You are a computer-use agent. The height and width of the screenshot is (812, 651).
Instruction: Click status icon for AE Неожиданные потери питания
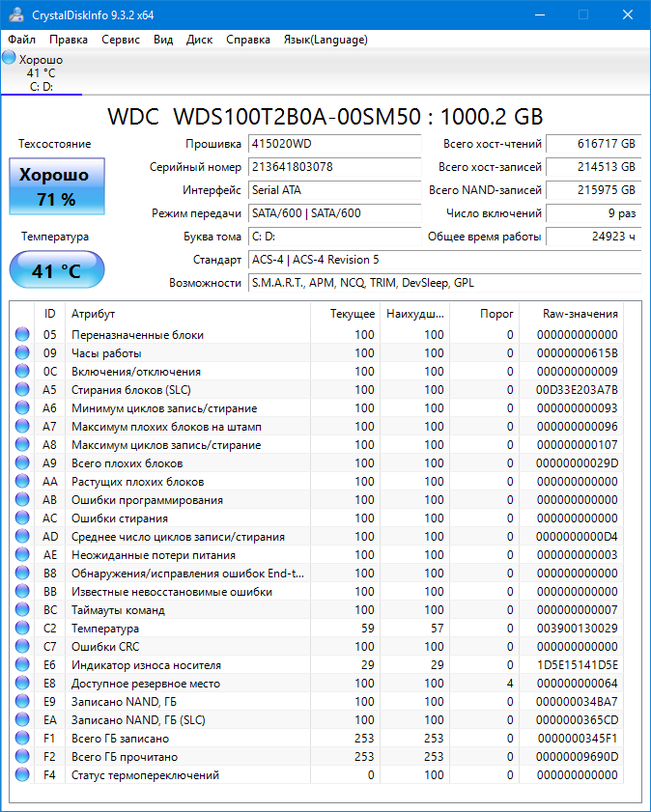coord(22,554)
